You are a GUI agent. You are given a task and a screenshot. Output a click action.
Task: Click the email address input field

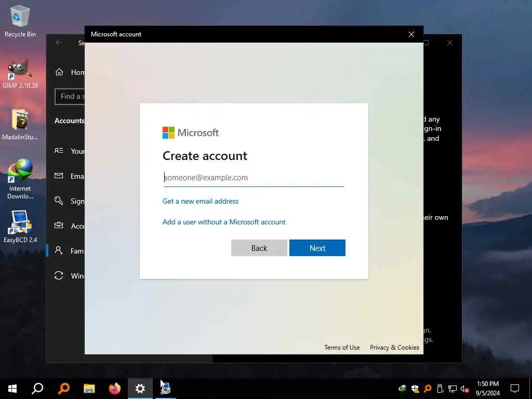click(x=254, y=178)
